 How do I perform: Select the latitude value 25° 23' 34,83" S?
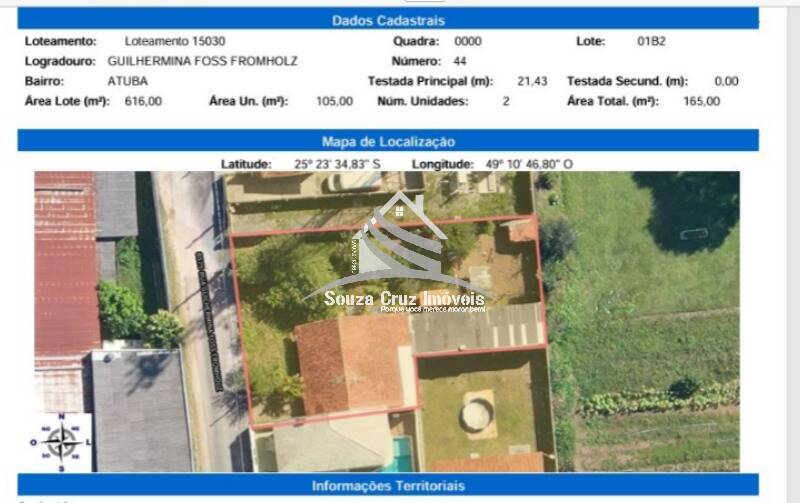(337, 164)
